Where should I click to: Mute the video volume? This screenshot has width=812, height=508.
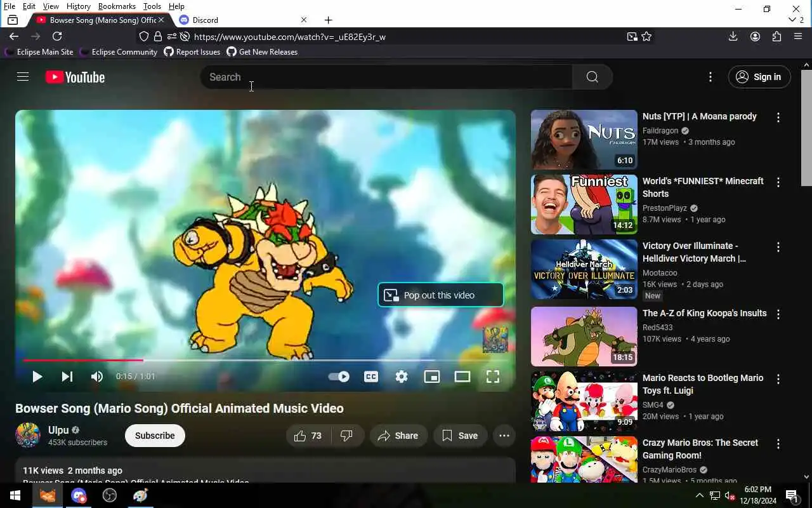point(96,377)
